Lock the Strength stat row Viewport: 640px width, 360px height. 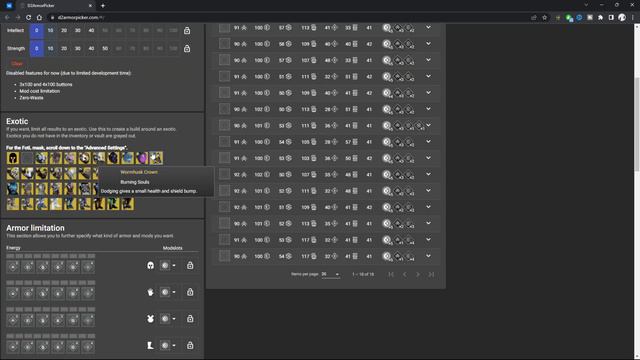tap(187, 49)
